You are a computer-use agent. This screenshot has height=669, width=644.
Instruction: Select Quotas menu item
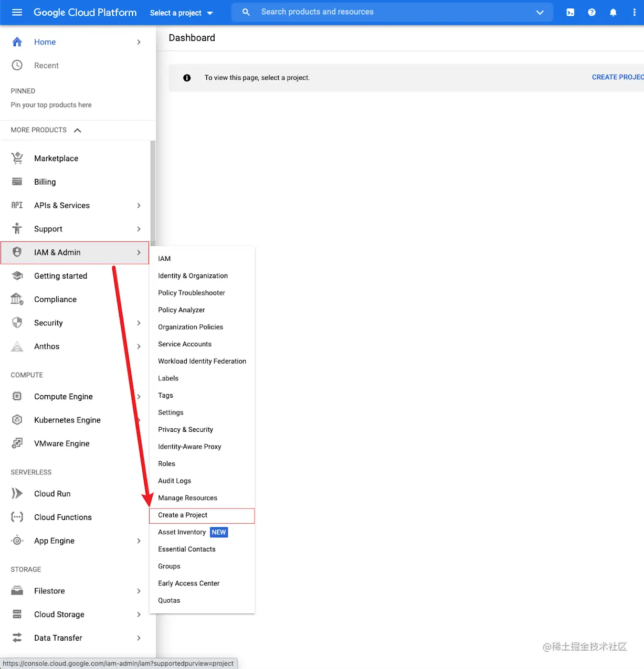coord(202,600)
